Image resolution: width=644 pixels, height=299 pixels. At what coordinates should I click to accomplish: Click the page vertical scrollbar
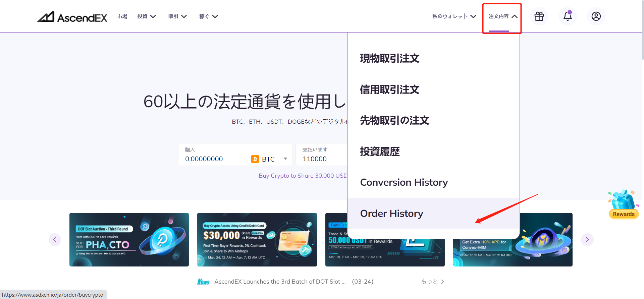pos(642,30)
